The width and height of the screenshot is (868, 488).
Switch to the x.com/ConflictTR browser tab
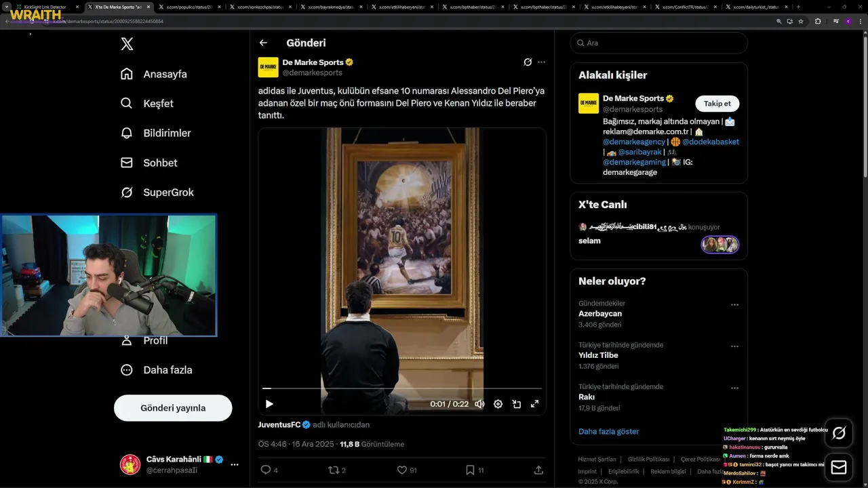[x=685, y=7]
